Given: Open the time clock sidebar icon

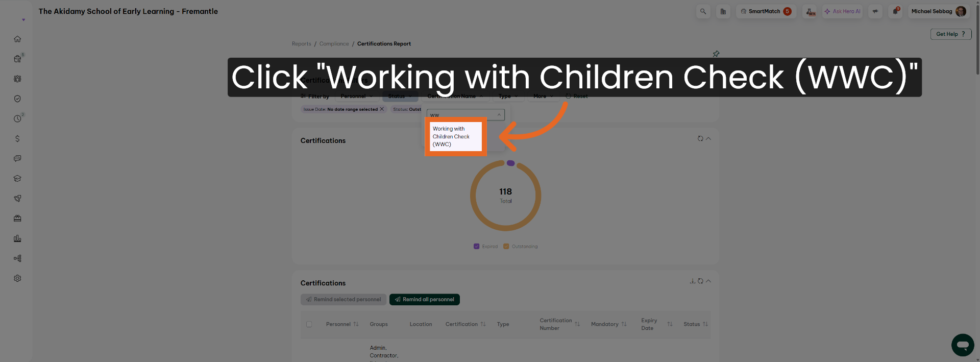Looking at the screenshot, I should pos(18,118).
